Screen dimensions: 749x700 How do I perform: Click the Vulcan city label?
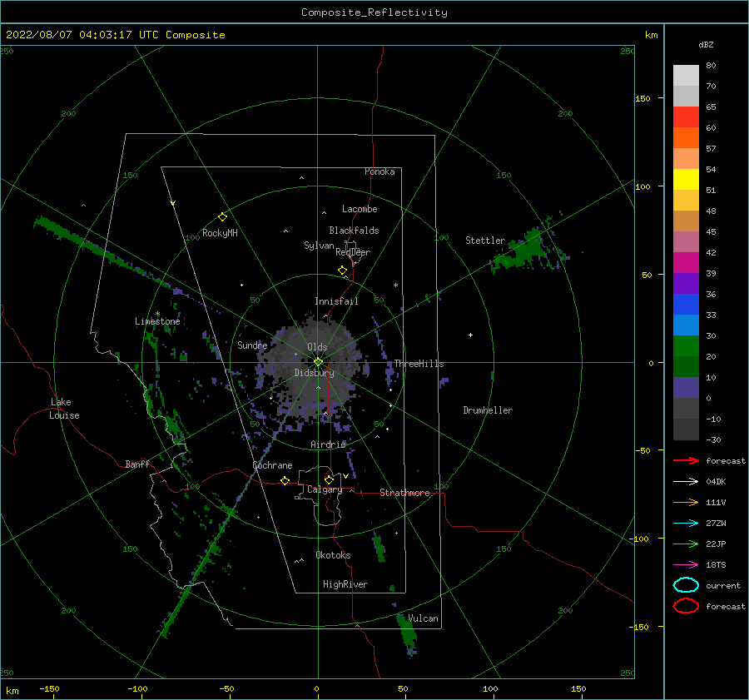[424, 618]
